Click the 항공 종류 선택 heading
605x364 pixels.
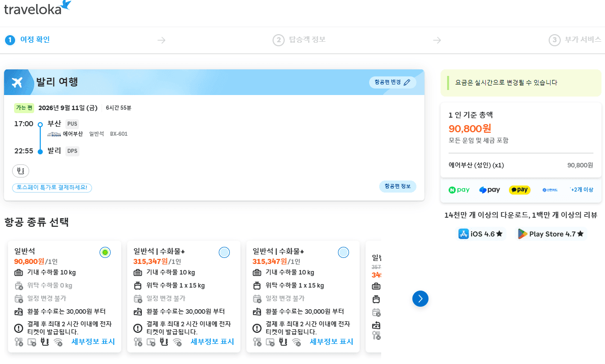[x=36, y=222]
